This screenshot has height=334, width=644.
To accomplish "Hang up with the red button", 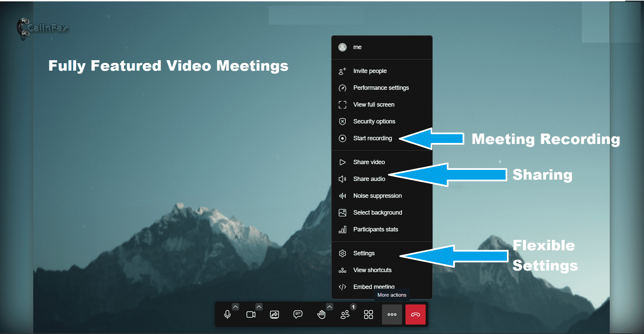I will coord(415,314).
